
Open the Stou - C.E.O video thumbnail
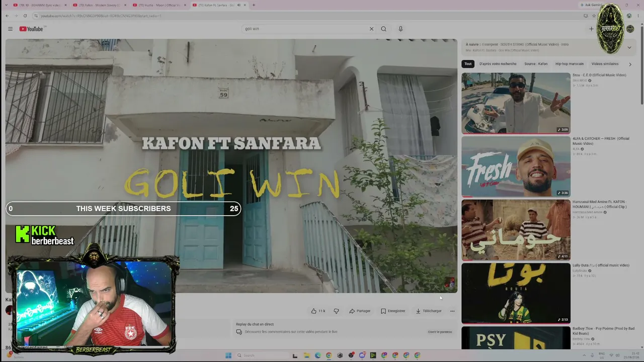(516, 103)
